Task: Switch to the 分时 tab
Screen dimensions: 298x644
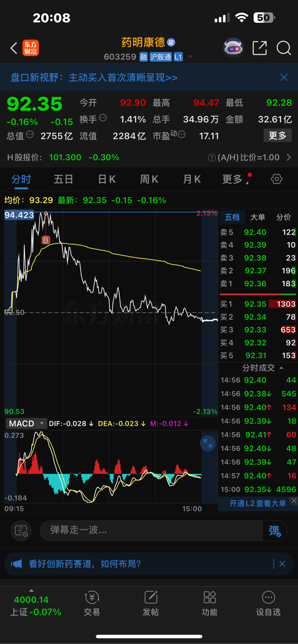Action: (21, 179)
